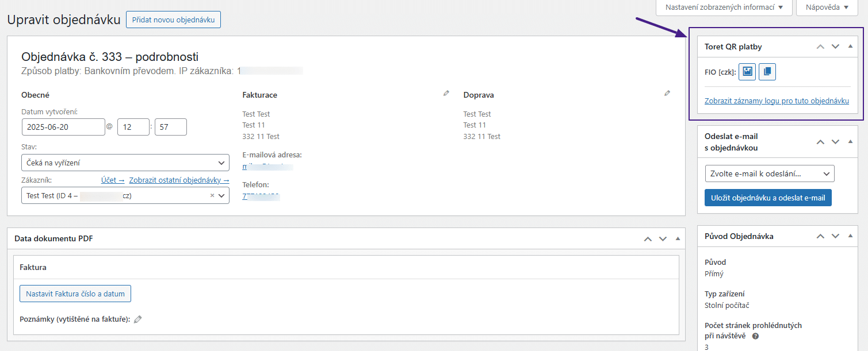Edit billing address with pencil icon
This screenshot has width=868, height=351.
click(x=446, y=93)
